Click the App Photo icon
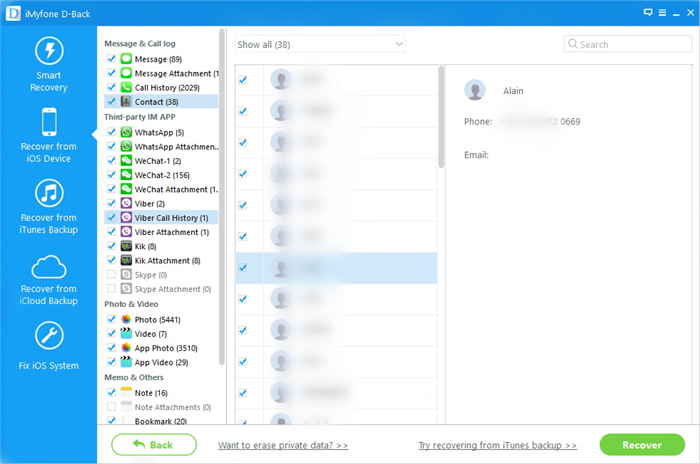 pyautogui.click(x=126, y=348)
